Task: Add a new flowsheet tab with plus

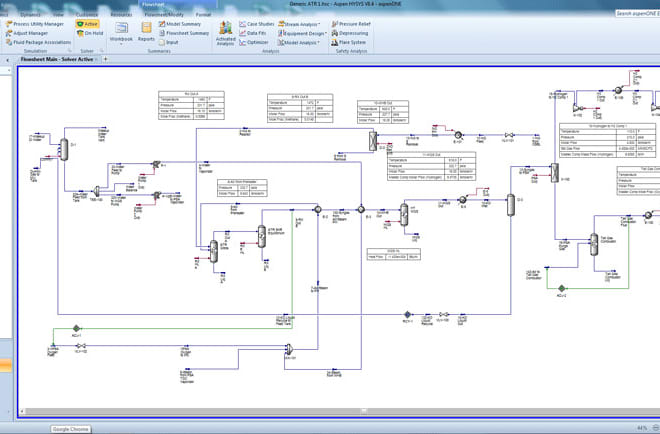Action: (x=105, y=59)
